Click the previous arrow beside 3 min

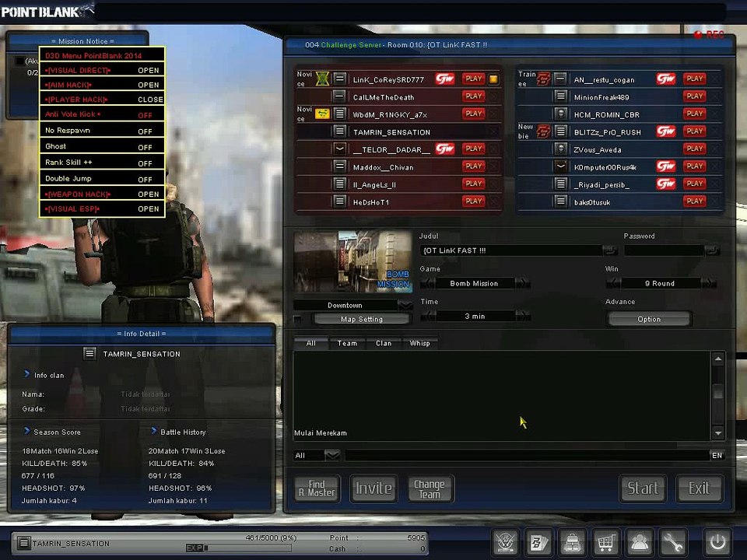tap(427, 316)
